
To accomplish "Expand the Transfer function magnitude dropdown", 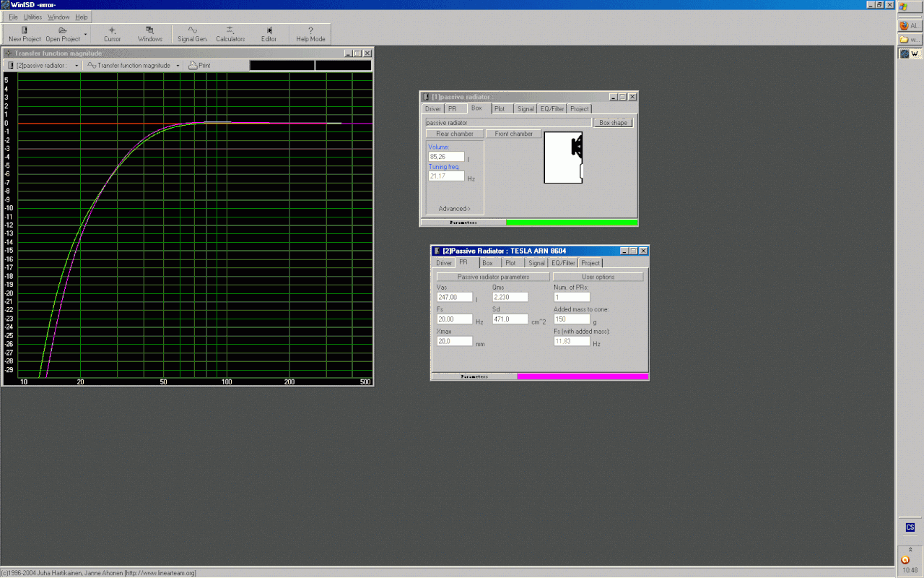I will tap(178, 66).
